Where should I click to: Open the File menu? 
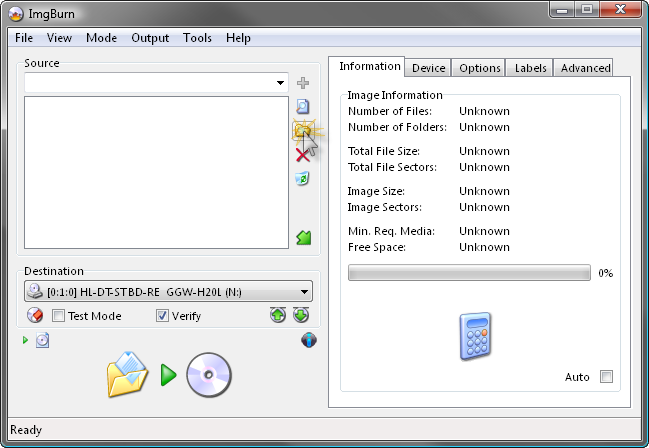[x=24, y=38]
